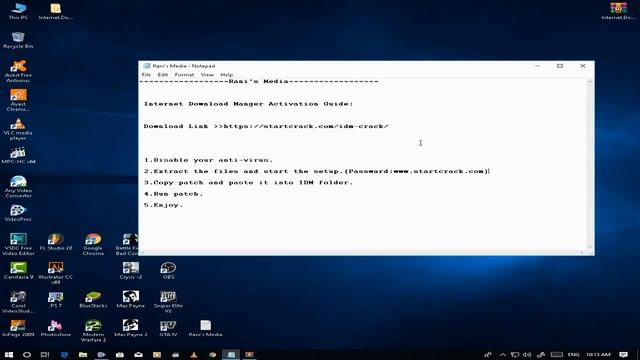640x360 pixels.
Task: Switch to the active Notepad taskbar button
Action: (231, 355)
